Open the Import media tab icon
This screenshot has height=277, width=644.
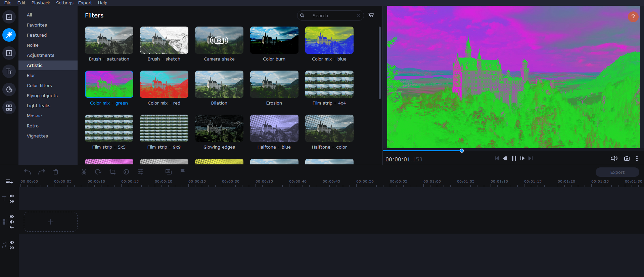point(9,17)
